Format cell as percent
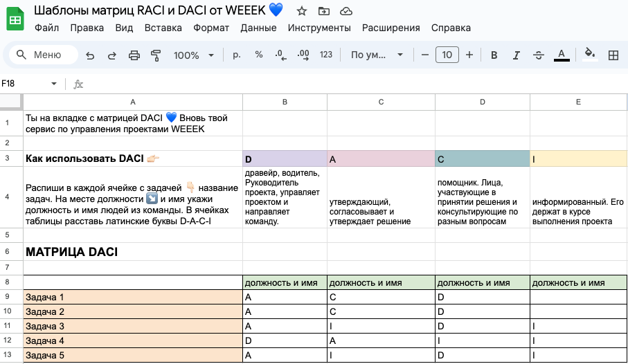The width and height of the screenshot is (628, 364). click(x=259, y=55)
